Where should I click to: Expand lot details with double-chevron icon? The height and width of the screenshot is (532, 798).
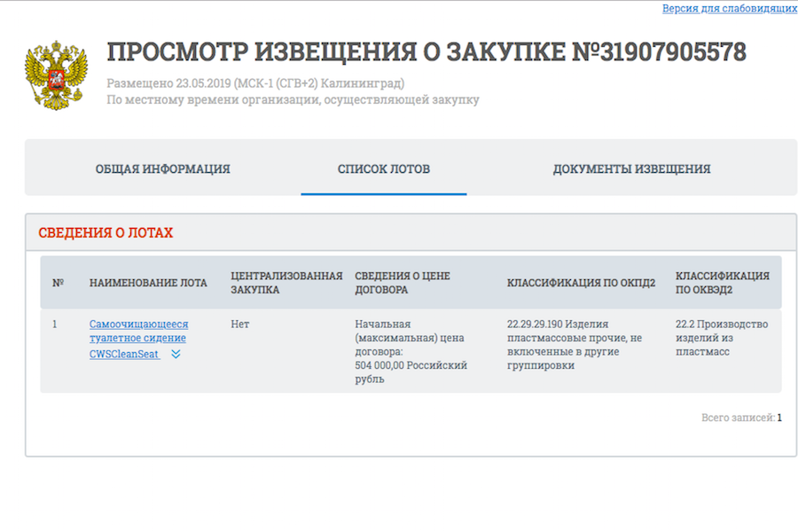pos(176,354)
